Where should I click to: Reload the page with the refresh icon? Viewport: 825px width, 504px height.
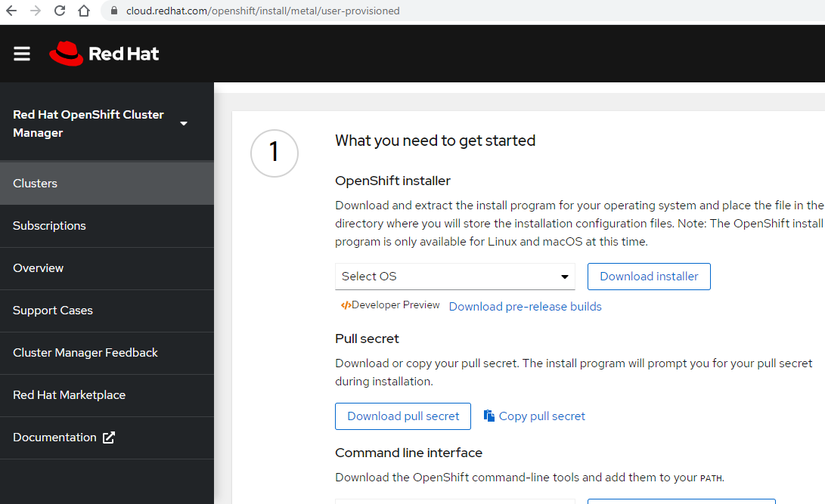58,11
